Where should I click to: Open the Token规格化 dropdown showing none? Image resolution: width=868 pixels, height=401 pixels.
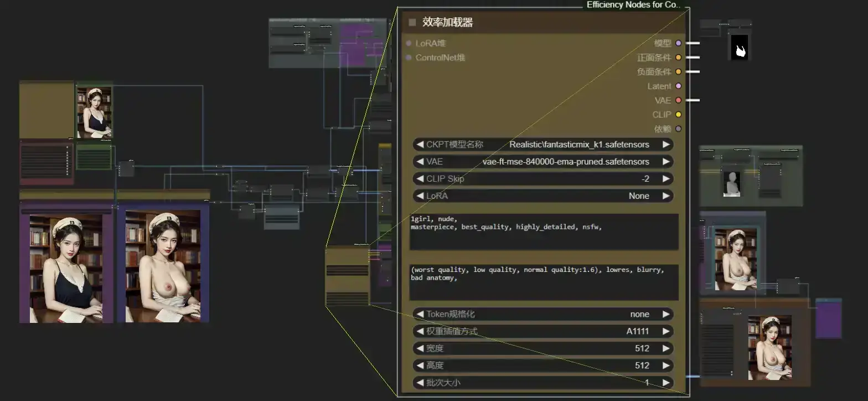click(x=543, y=314)
